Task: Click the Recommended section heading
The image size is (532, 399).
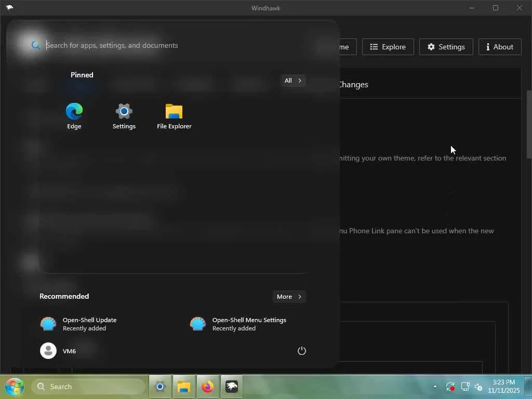Action: [x=64, y=296]
